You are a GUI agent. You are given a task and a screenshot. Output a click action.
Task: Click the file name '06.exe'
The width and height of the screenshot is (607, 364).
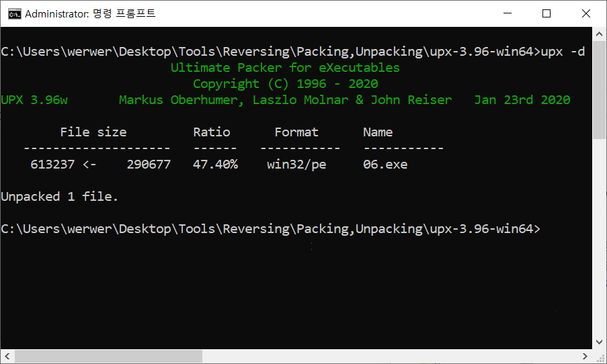(x=385, y=165)
